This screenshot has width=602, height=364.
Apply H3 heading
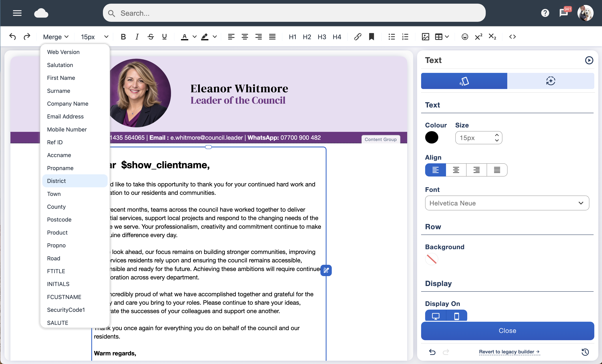[x=322, y=37]
